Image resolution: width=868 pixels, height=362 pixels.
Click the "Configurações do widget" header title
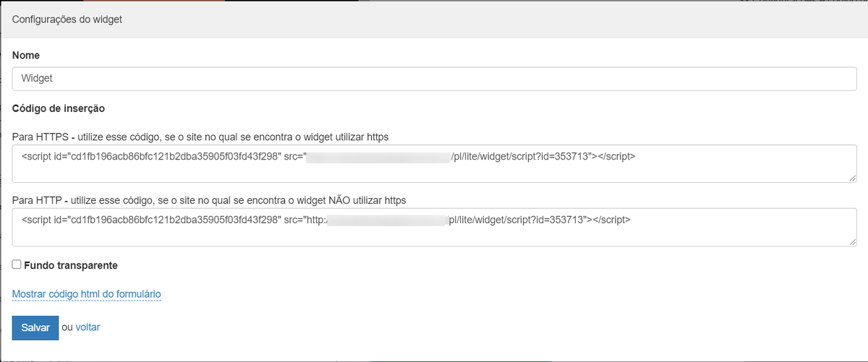click(67, 20)
